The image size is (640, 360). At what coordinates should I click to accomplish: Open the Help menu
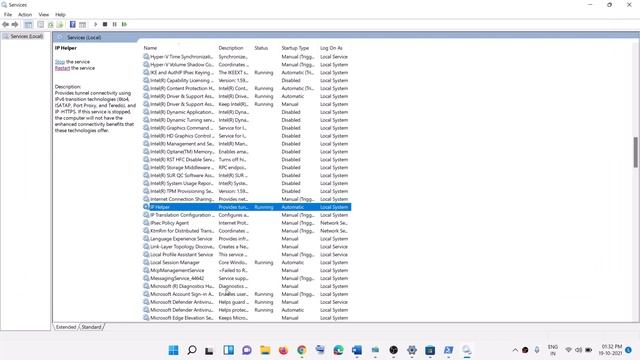click(60, 14)
